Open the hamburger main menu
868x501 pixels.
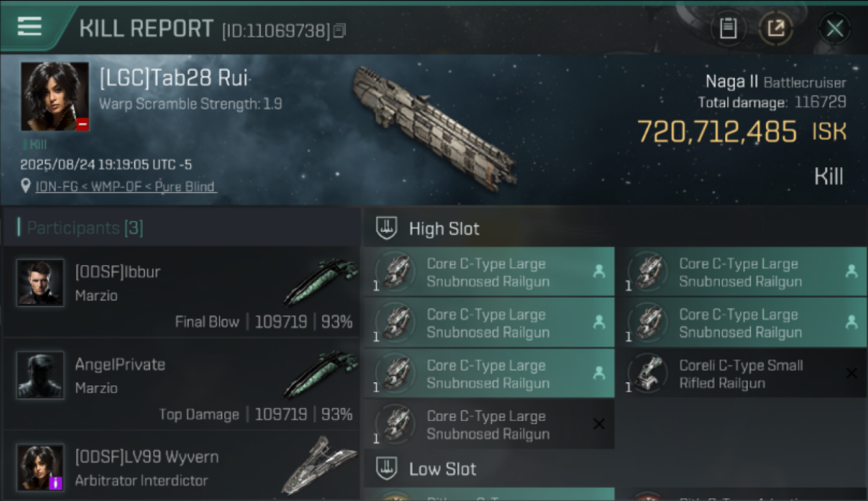[x=30, y=27]
